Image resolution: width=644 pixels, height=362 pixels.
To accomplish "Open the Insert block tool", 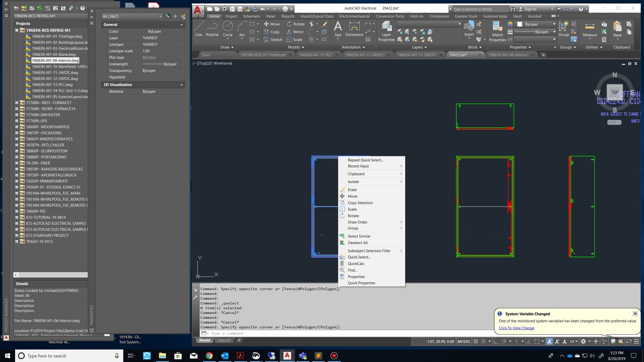I will (x=469, y=28).
